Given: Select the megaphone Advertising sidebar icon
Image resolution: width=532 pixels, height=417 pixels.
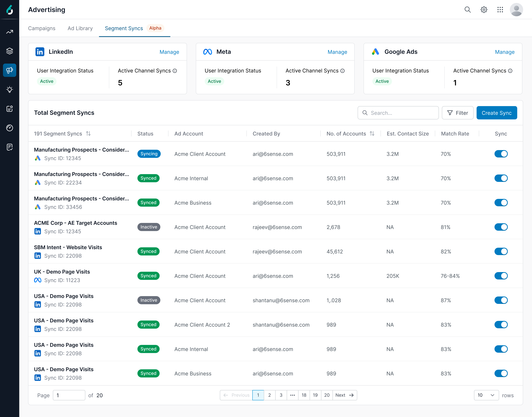Looking at the screenshot, I should [10, 70].
